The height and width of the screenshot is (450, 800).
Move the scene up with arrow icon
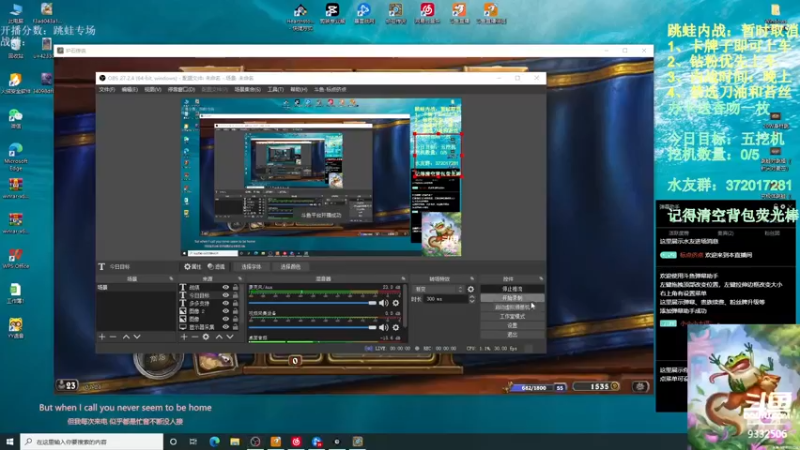pyautogui.click(x=126, y=337)
